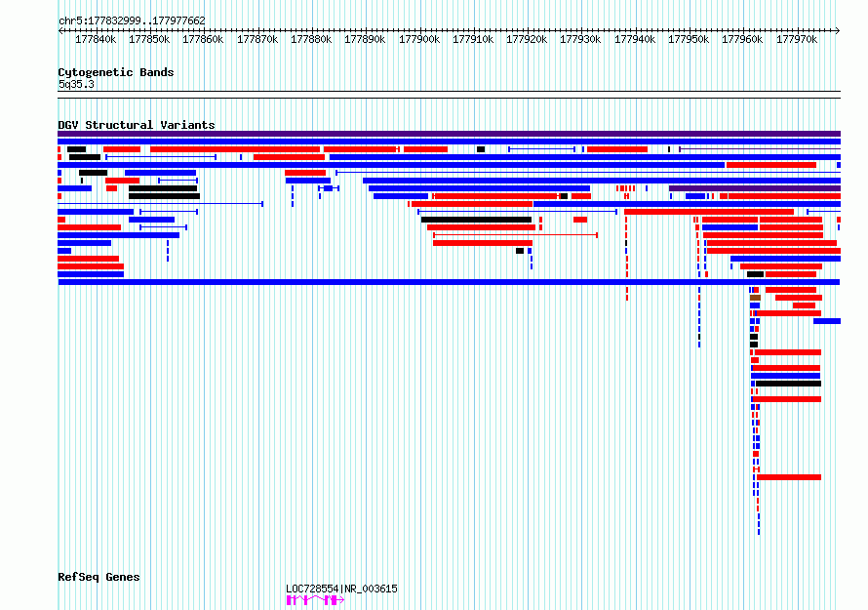
Task: Click the 177960k ruler tick label
Action: point(742,39)
